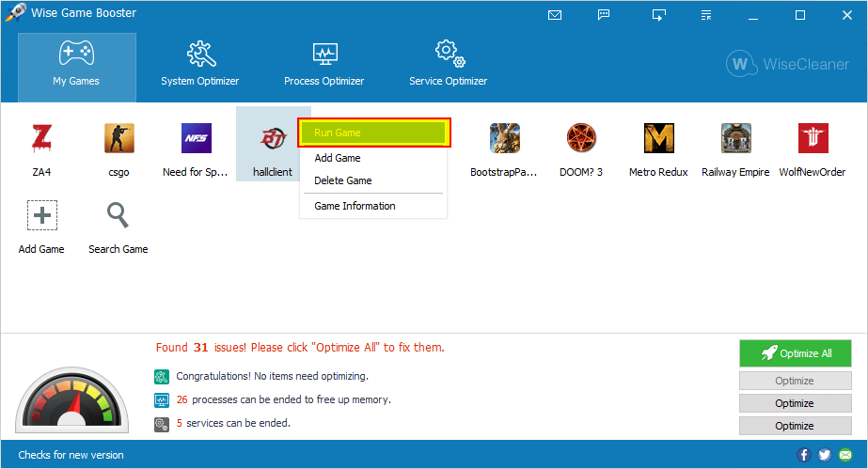Click 'Congratulations! No items need optimizing.' text
The image size is (868, 469).
point(272,376)
